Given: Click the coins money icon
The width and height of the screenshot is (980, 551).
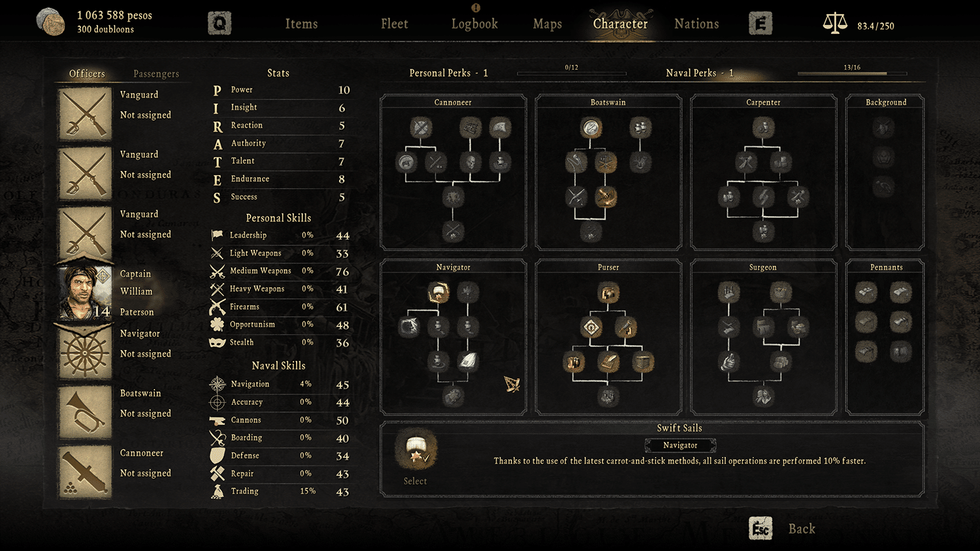Looking at the screenshot, I should [x=50, y=22].
